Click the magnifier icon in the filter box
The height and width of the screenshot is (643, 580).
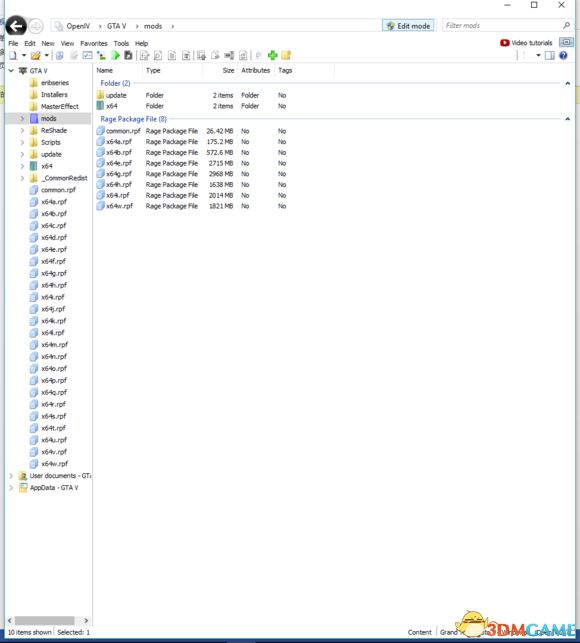pos(566,25)
